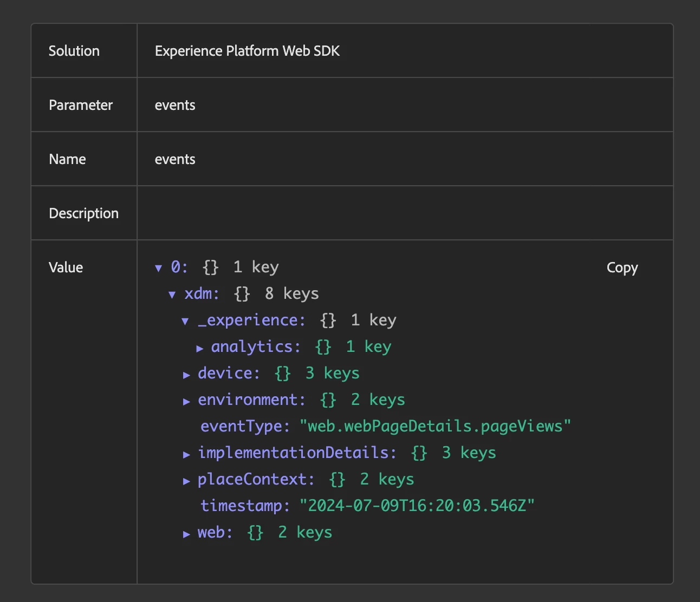The image size is (700, 602).
Task: Expand the device node
Action: click(x=186, y=375)
